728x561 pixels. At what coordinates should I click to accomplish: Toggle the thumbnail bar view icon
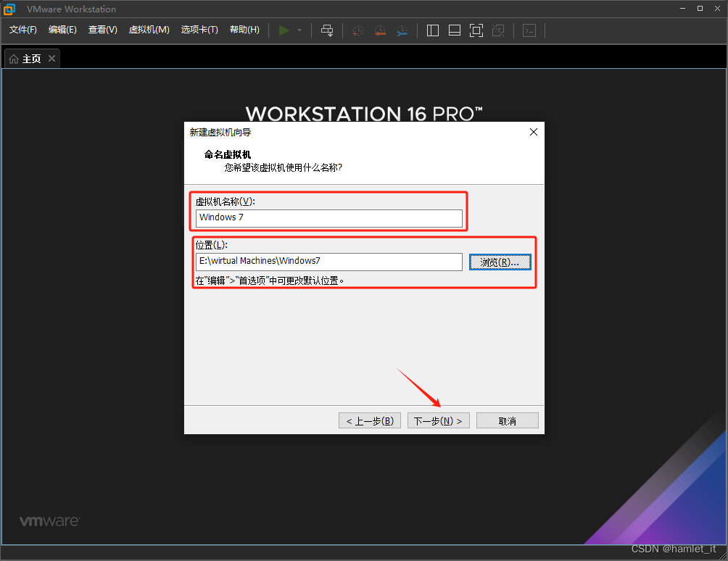455,30
